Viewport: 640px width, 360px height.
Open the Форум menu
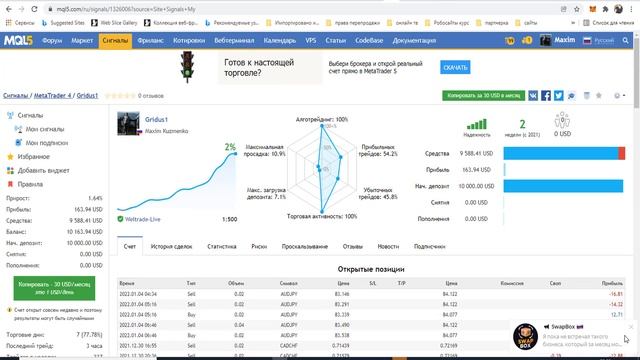52,40
